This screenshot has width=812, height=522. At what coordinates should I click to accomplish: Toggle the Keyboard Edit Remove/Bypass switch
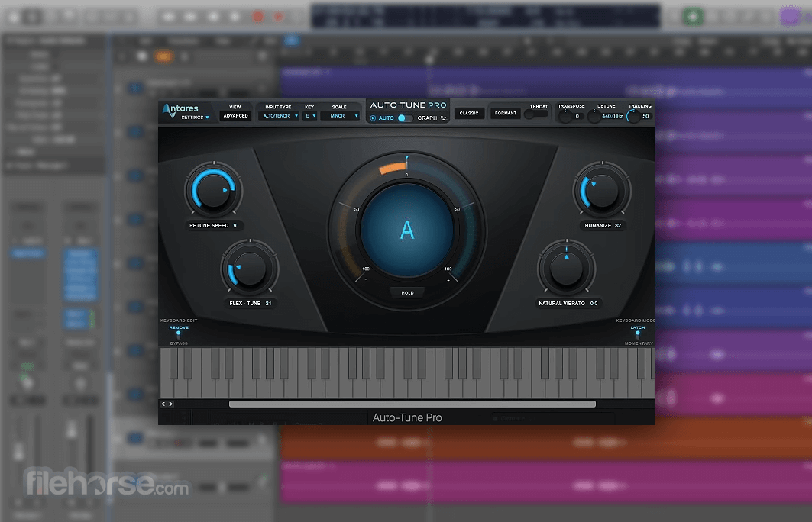click(178, 333)
